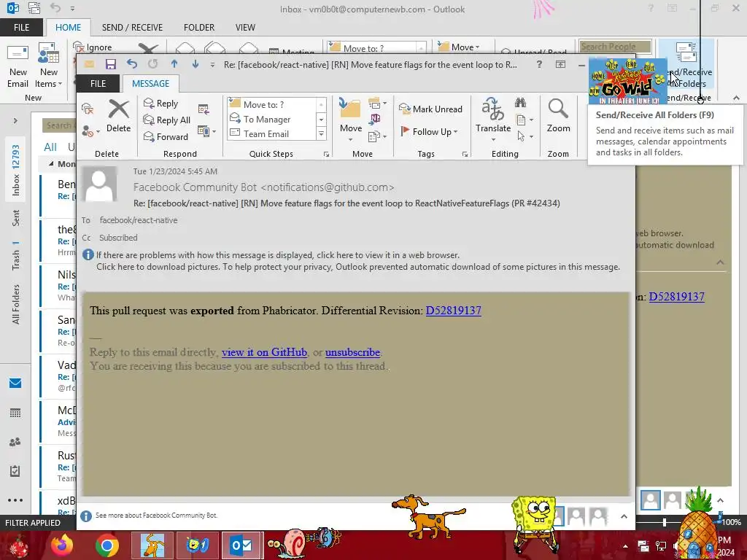The height and width of the screenshot is (560, 747).
Task: Click the infobar to download pictures
Action: (x=357, y=267)
